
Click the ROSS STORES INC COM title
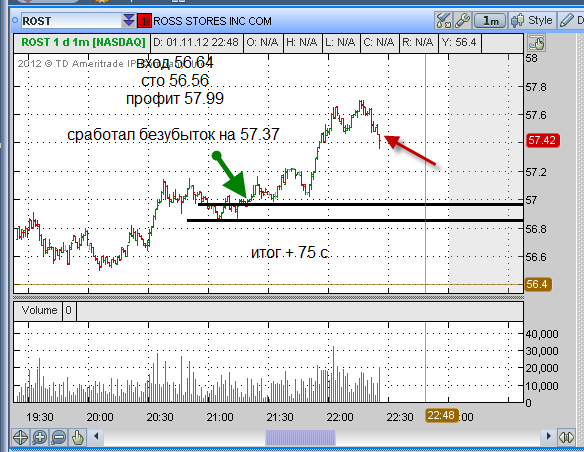pos(212,21)
